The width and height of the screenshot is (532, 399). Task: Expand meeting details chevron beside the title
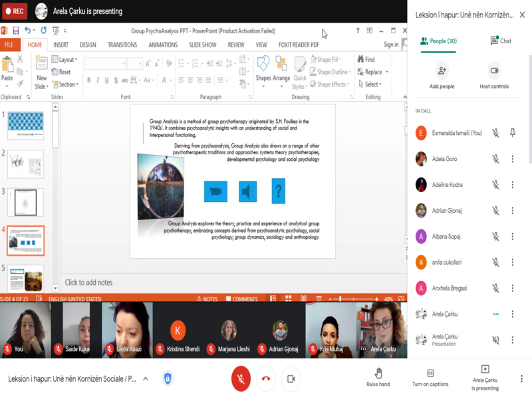coord(146,378)
